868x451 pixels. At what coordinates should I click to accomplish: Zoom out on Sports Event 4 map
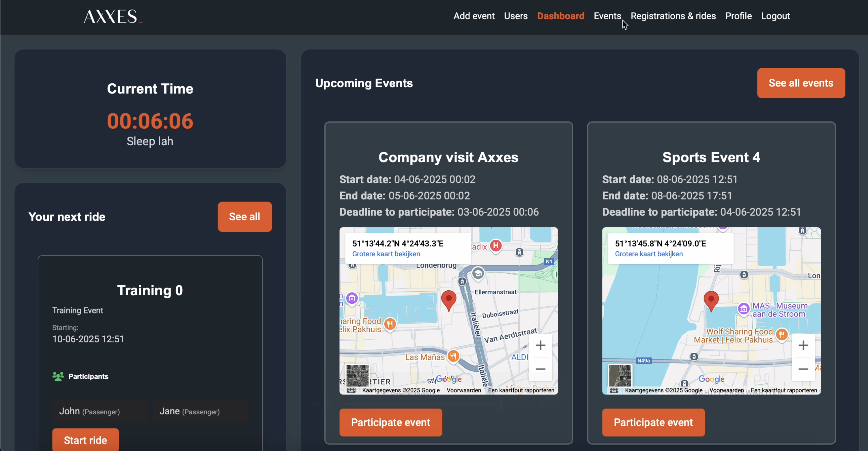coord(803,369)
